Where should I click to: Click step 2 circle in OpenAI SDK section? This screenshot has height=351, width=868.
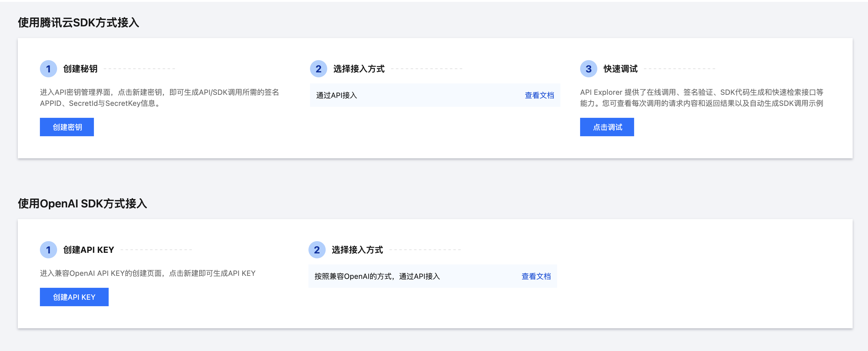pos(317,250)
